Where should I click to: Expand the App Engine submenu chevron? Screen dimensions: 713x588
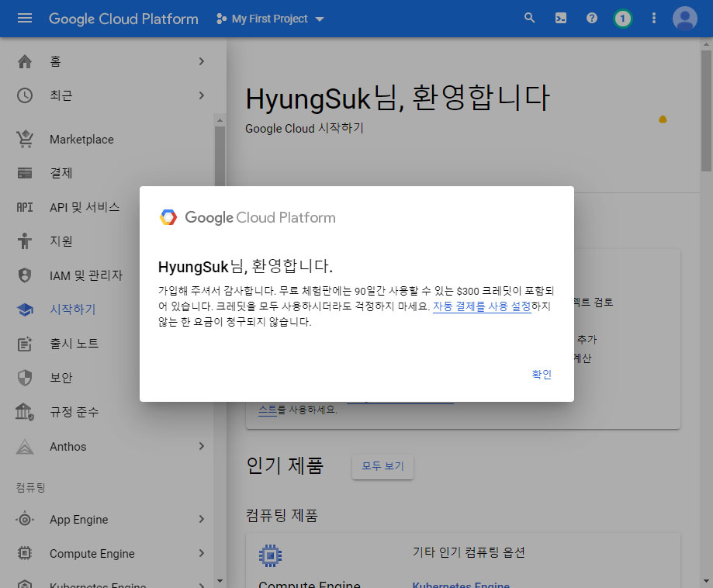click(202, 519)
